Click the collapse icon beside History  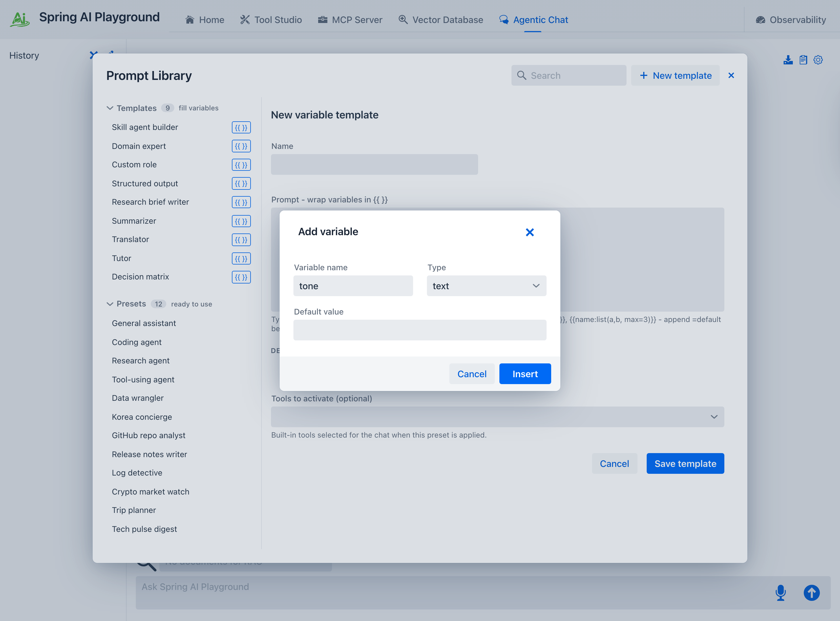click(94, 55)
